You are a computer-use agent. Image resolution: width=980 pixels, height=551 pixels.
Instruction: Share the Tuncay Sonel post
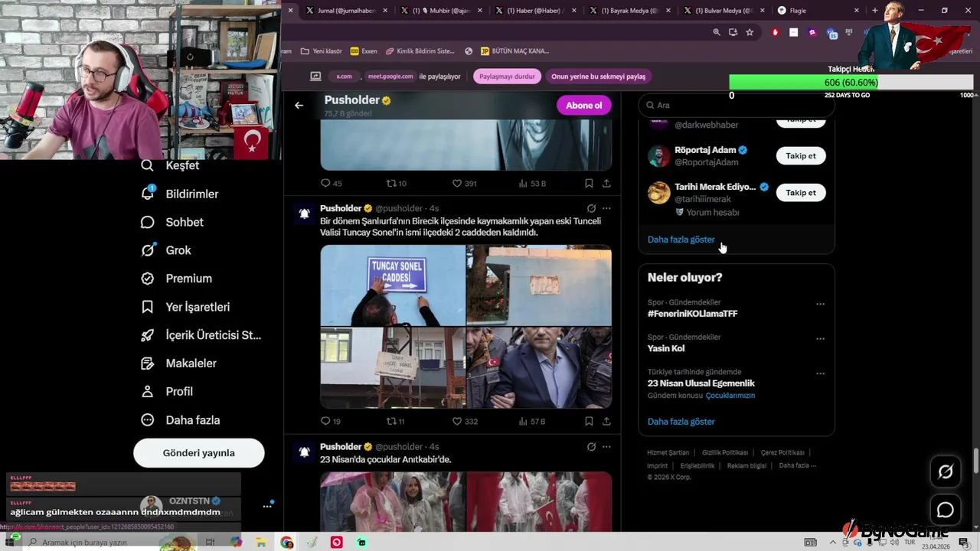coord(606,421)
